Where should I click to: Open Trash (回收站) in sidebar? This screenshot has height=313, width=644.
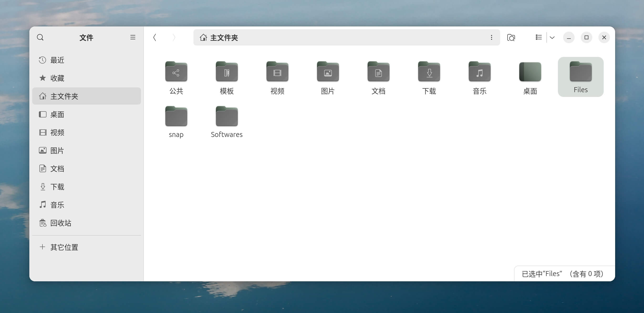(61, 223)
